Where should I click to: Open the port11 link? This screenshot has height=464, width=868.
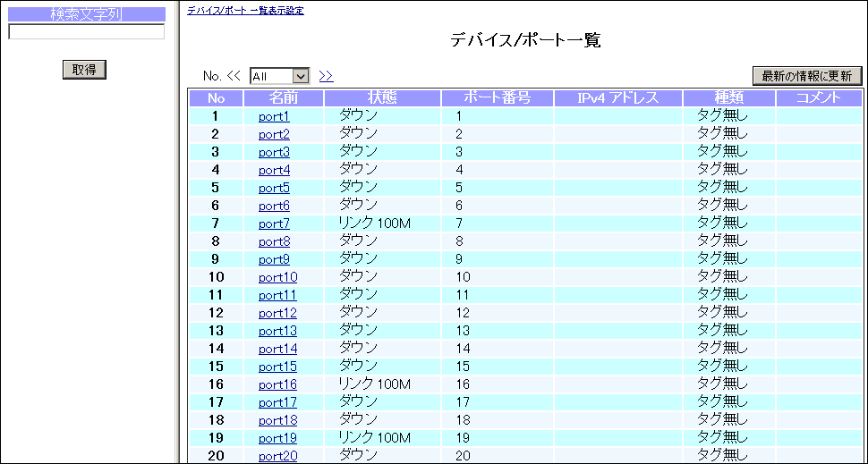click(x=277, y=295)
